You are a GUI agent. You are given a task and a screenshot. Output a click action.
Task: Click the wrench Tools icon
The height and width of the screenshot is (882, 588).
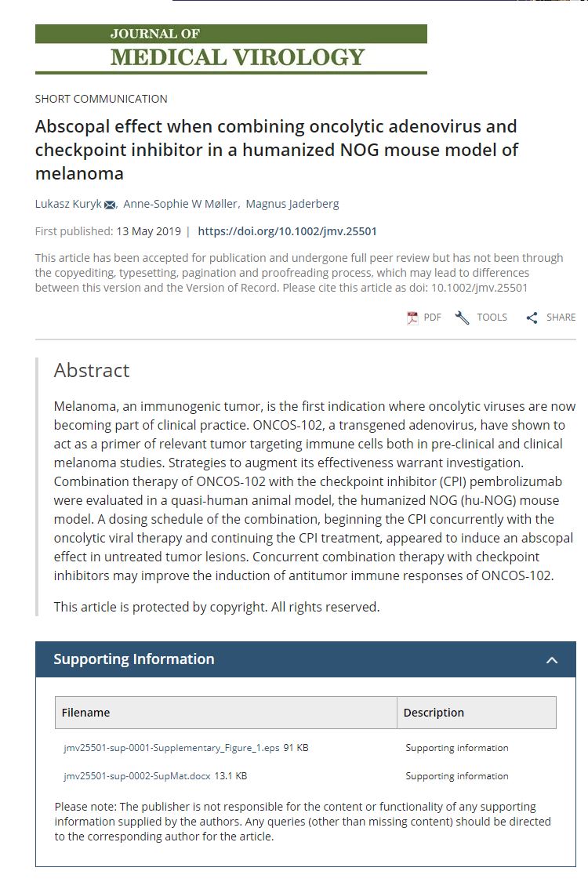pyautogui.click(x=462, y=318)
